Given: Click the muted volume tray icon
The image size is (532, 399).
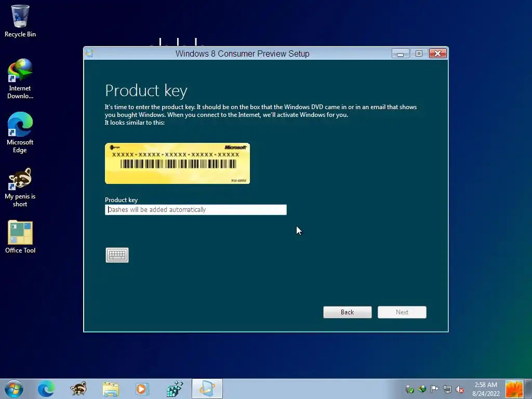Looking at the screenshot, I should (460, 389).
